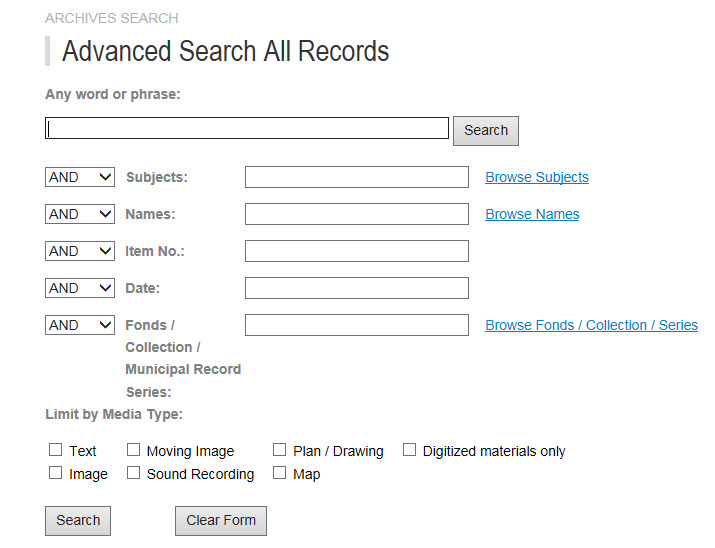Focus the Subjects text field
The height and width of the screenshot is (548, 715).
click(356, 177)
